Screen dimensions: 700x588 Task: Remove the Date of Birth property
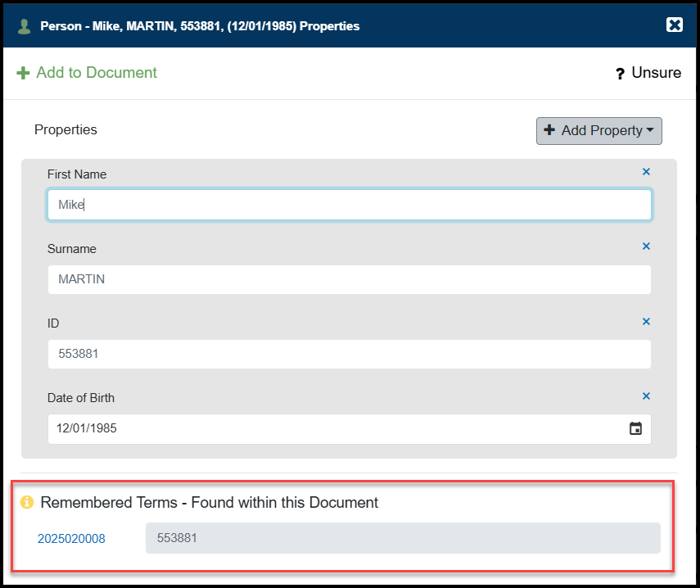pos(646,396)
